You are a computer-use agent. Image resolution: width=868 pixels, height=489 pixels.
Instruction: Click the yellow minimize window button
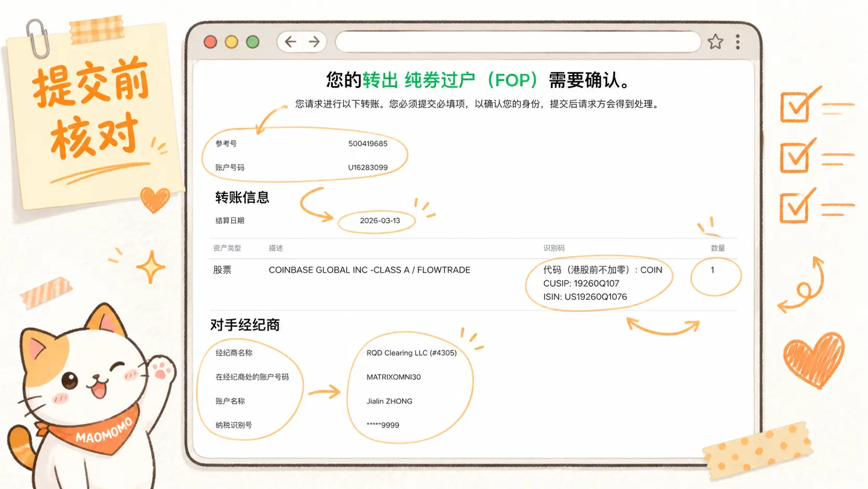[232, 42]
